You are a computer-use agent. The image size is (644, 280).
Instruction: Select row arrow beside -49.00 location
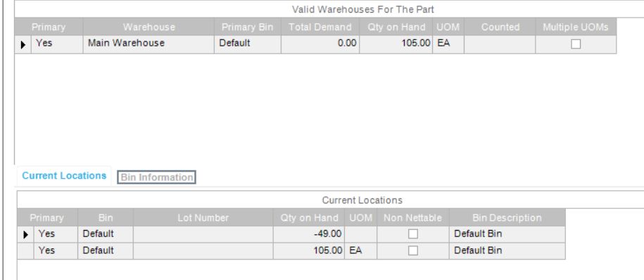click(x=26, y=235)
